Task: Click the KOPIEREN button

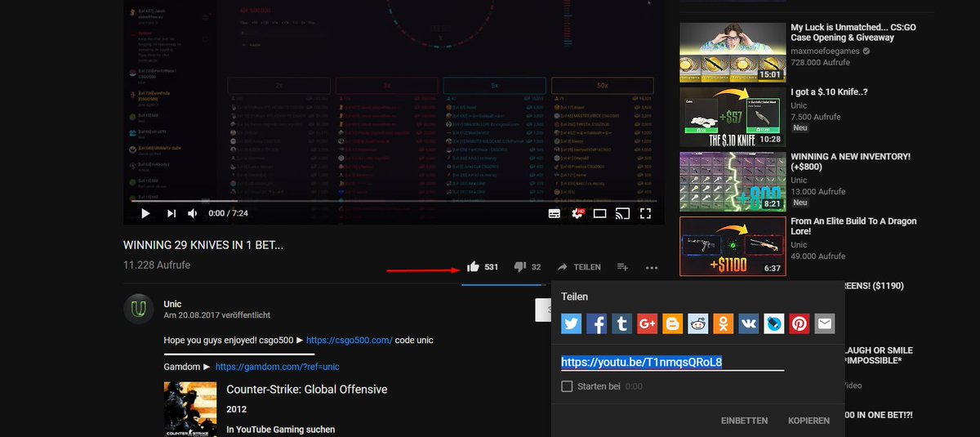Action: 808,421
